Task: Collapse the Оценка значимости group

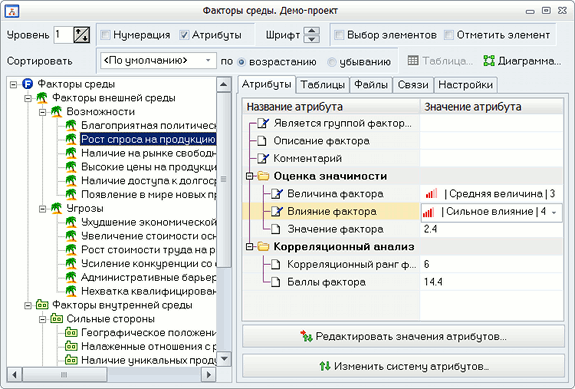Action: (249, 176)
